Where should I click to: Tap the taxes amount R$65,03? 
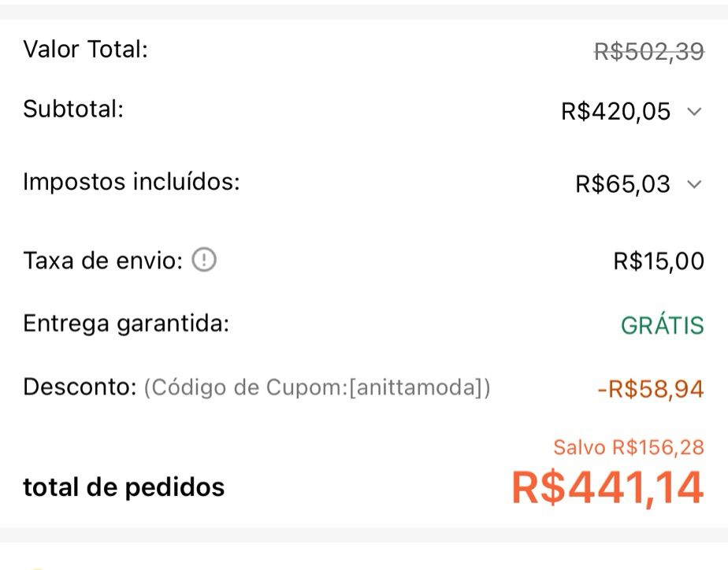622,184
